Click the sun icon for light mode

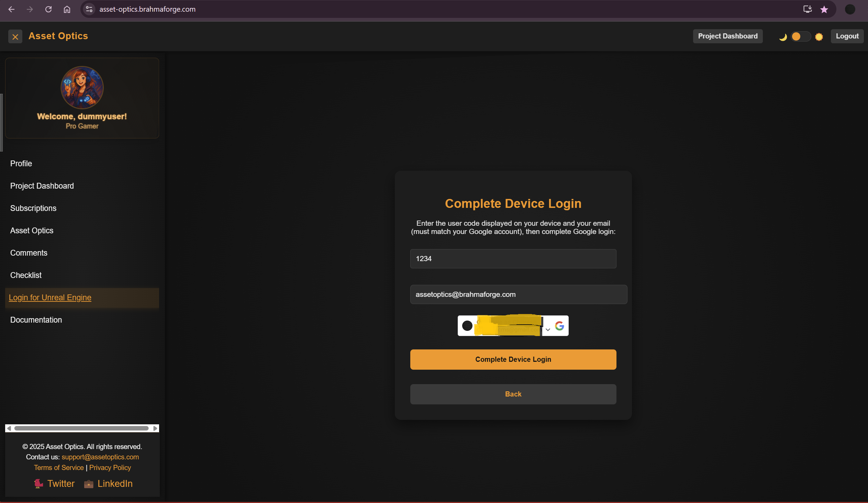(819, 37)
